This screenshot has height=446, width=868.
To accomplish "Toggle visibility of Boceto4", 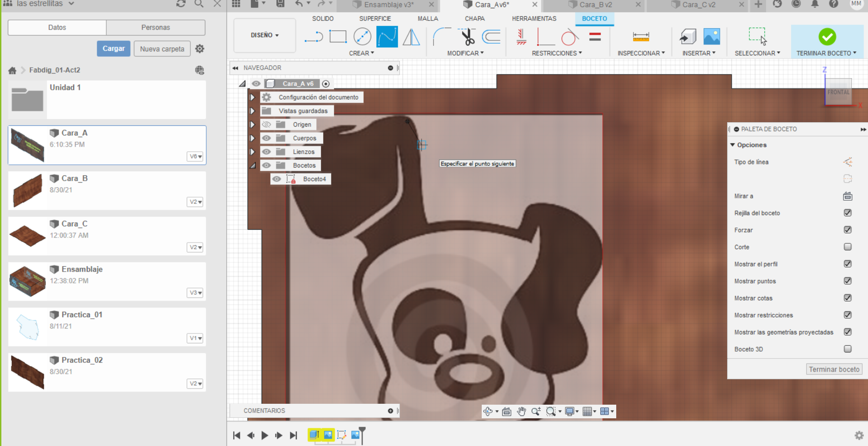I will click(276, 179).
